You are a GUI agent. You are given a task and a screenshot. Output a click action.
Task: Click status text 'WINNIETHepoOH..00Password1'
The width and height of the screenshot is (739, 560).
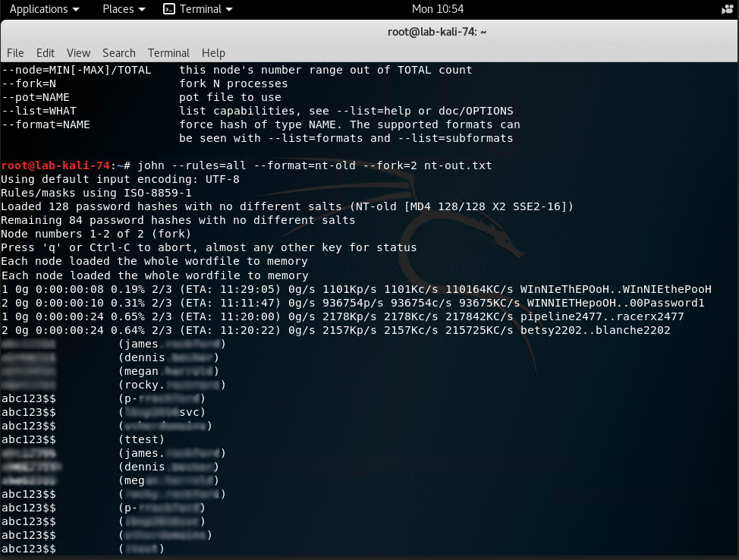(x=615, y=303)
